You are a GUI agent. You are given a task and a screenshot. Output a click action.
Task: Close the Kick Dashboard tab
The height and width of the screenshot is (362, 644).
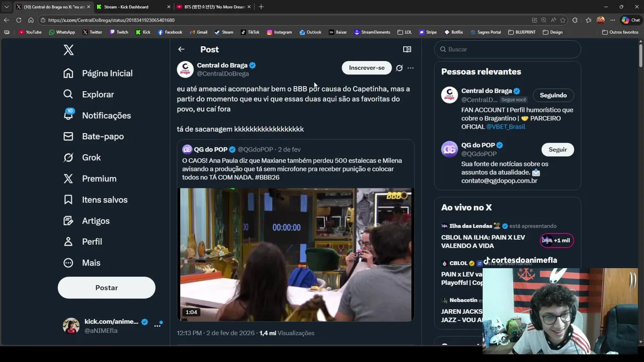click(x=169, y=7)
